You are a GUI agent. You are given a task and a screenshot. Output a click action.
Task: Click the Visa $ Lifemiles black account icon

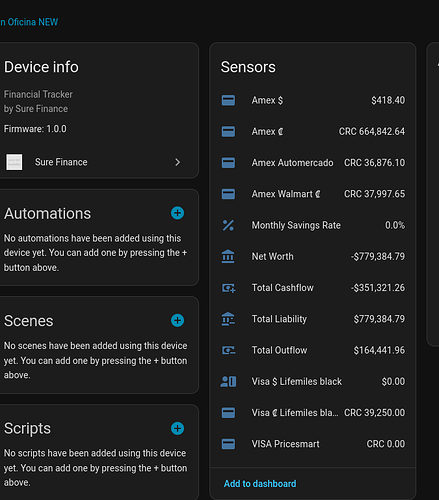pos(228,381)
